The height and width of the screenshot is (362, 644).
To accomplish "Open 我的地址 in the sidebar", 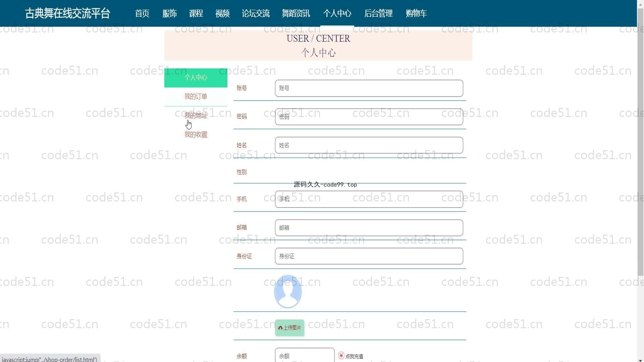I will (196, 116).
